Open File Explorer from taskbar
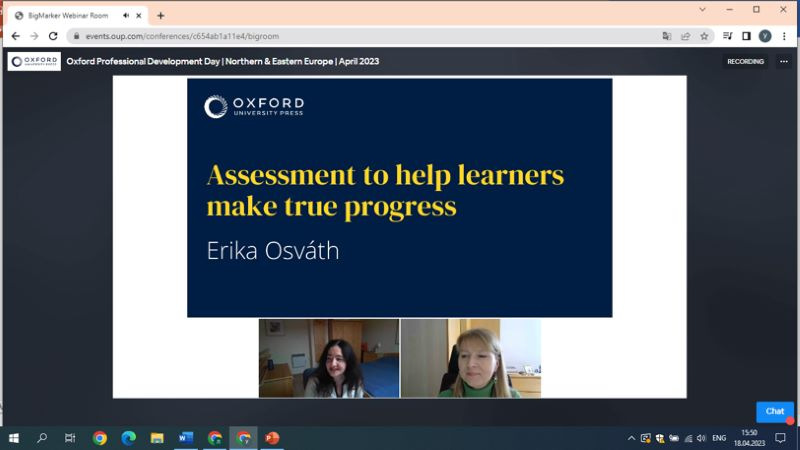 point(157,438)
